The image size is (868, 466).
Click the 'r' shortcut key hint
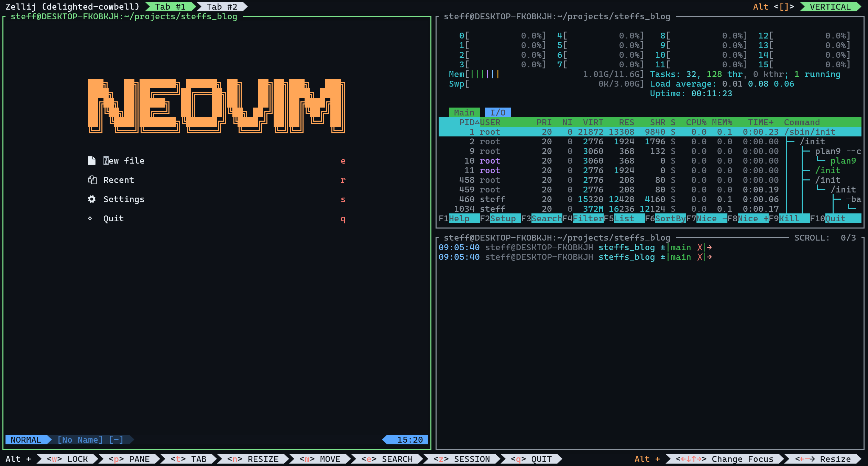coord(343,180)
